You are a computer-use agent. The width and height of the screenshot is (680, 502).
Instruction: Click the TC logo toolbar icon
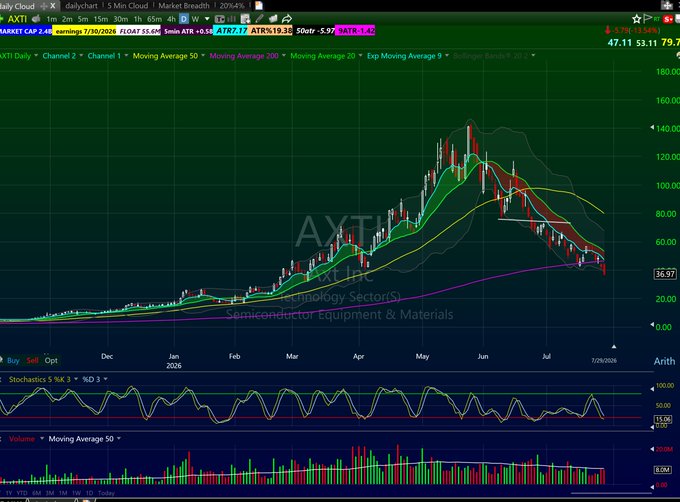point(220,19)
